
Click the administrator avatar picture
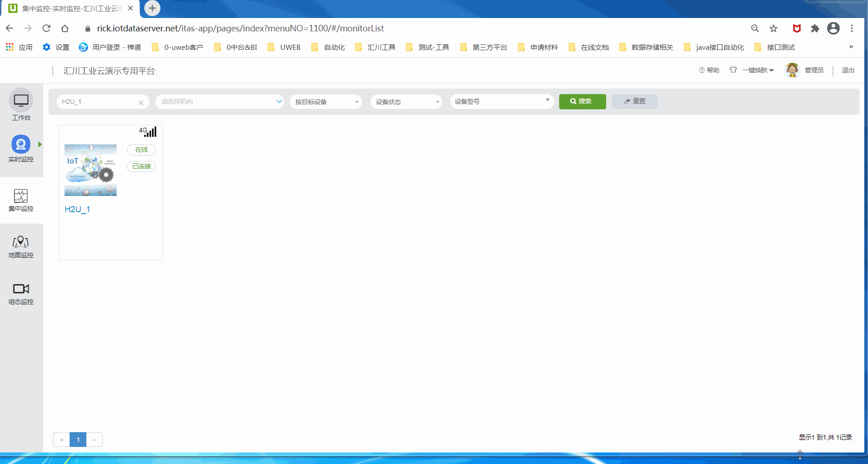(792, 70)
